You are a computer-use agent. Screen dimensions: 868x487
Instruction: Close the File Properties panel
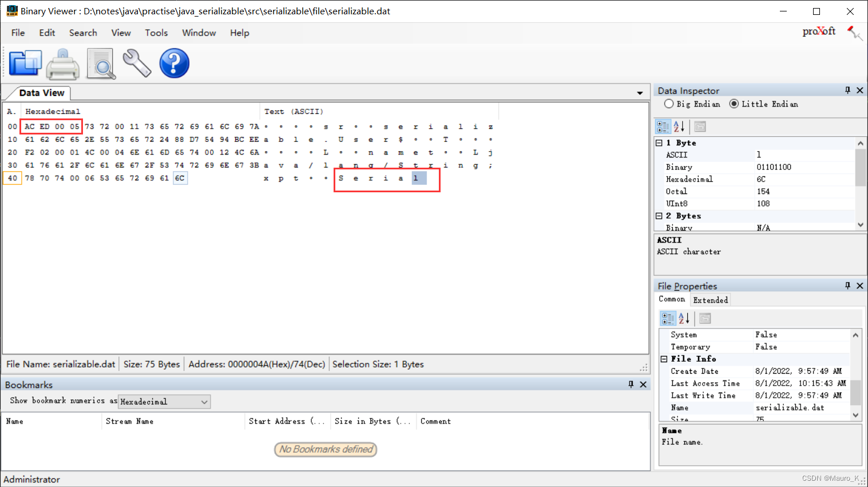coord(859,286)
